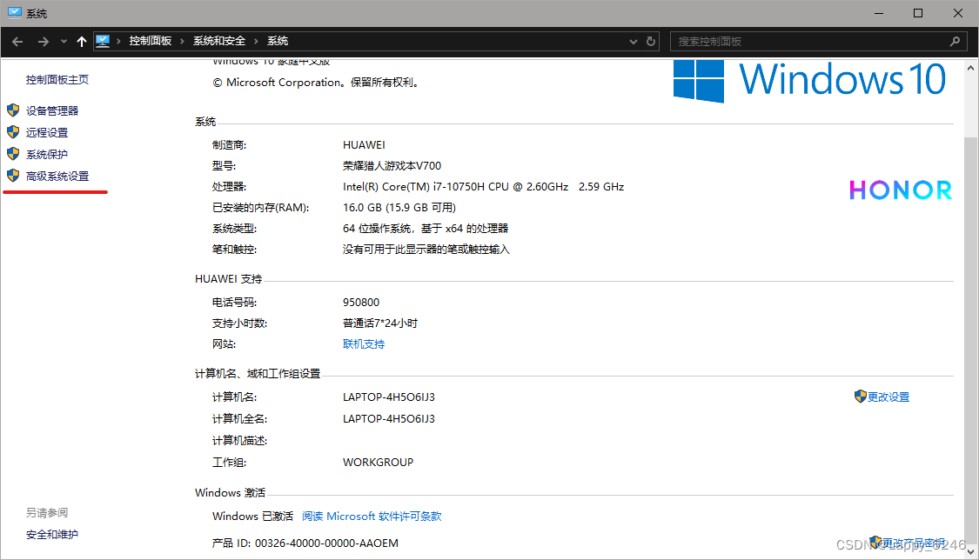
Task: Open 高级系统设置 link
Action: (57, 177)
